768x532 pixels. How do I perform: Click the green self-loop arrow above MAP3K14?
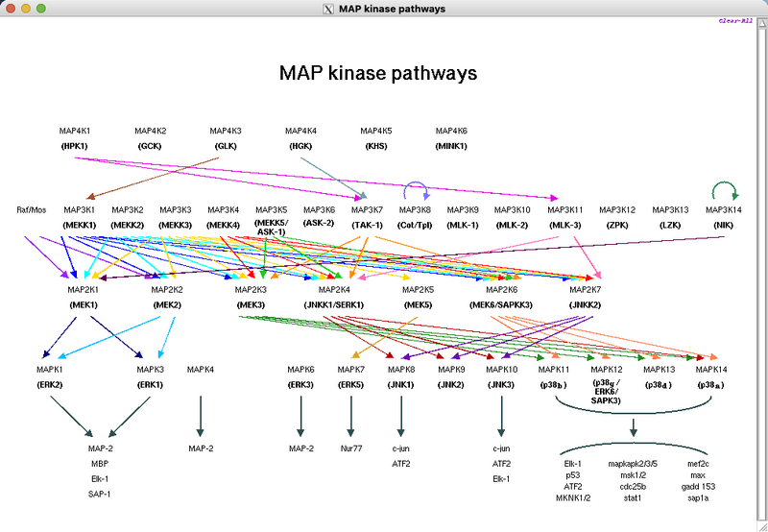(x=724, y=188)
